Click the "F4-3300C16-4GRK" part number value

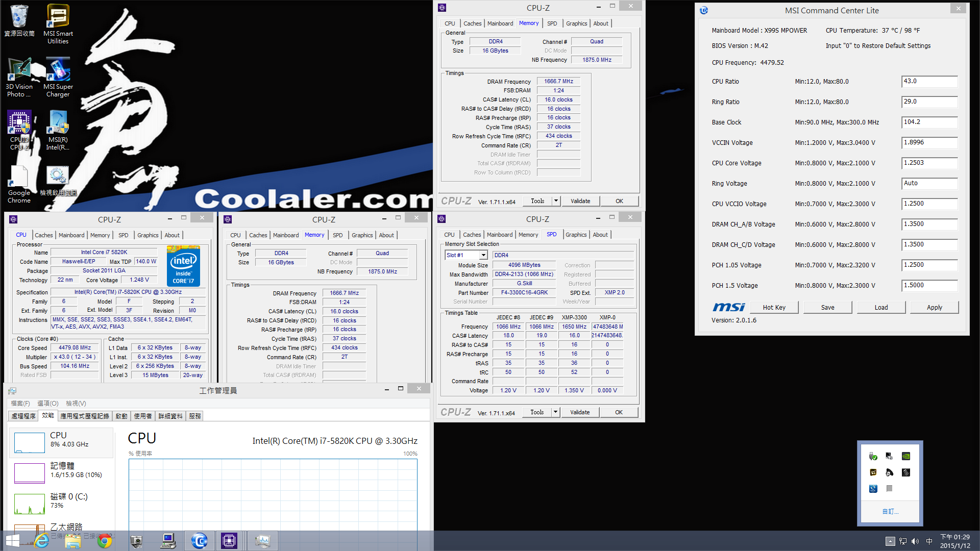click(524, 293)
